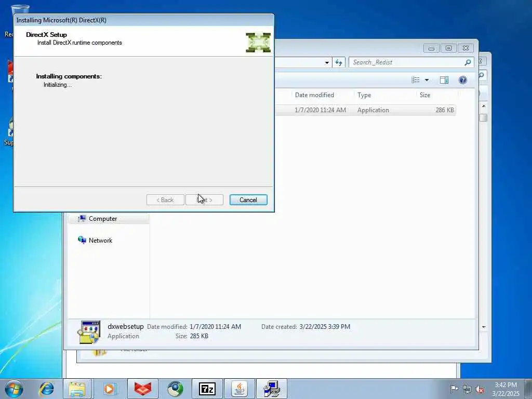The image size is (532, 399).
Task: Click the Application type cell
Action: click(x=373, y=110)
